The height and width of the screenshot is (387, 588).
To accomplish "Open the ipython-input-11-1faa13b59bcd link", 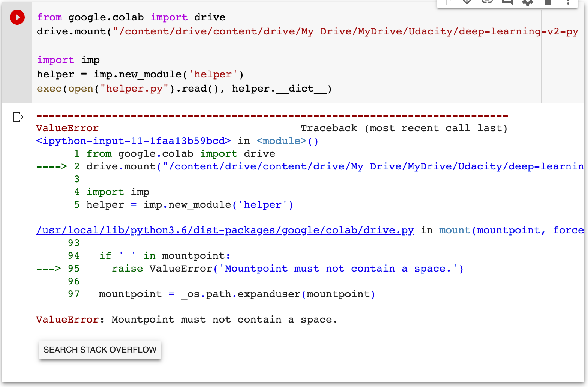I will pyautogui.click(x=133, y=141).
